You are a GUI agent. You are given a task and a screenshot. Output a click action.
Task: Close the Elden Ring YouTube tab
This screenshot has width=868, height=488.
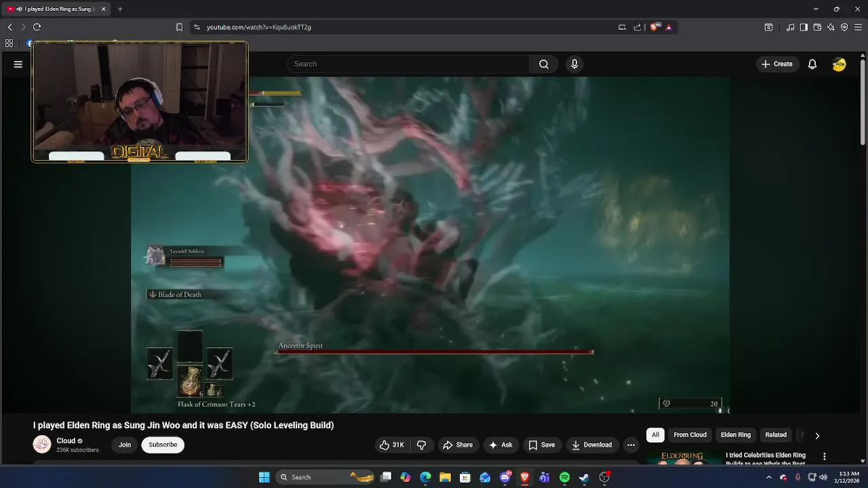point(103,9)
